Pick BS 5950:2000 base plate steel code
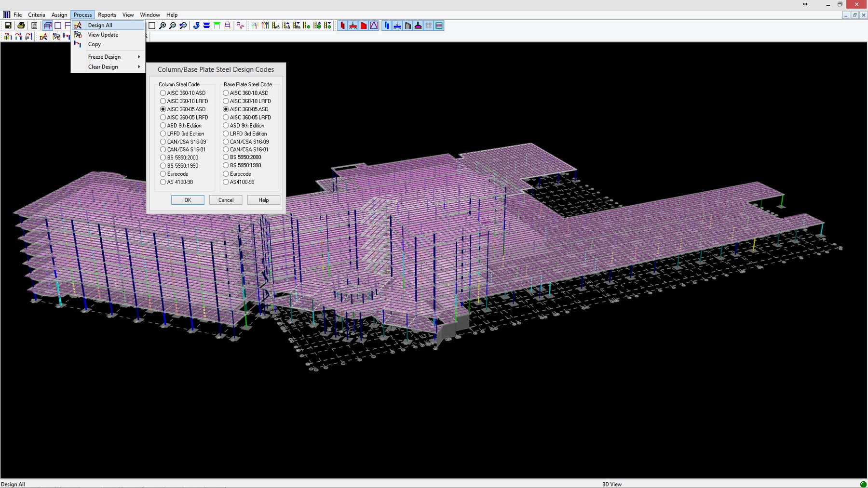The height and width of the screenshot is (488, 868). [x=226, y=158]
